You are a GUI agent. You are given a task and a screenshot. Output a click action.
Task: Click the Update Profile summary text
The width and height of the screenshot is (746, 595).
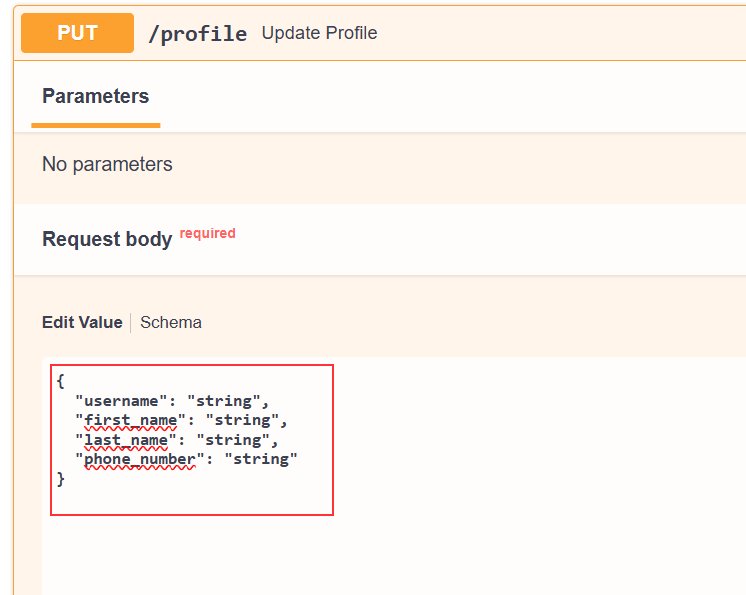click(x=319, y=33)
